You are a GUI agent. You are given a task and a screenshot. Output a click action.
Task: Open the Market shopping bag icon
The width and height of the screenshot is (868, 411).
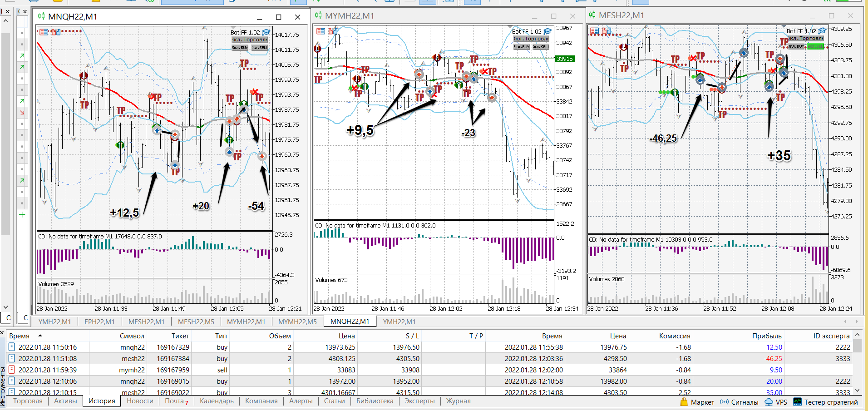click(x=684, y=402)
